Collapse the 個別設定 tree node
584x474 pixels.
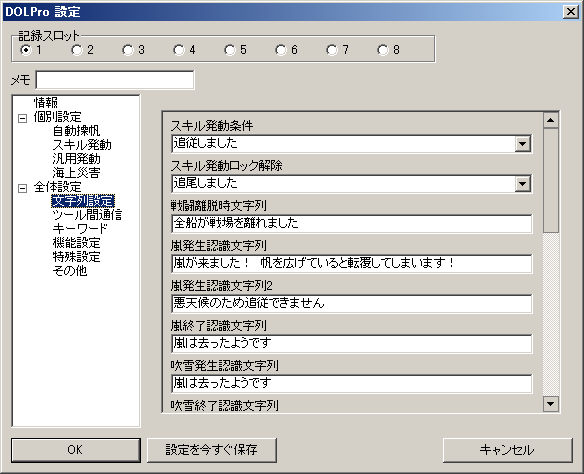[x=23, y=118]
